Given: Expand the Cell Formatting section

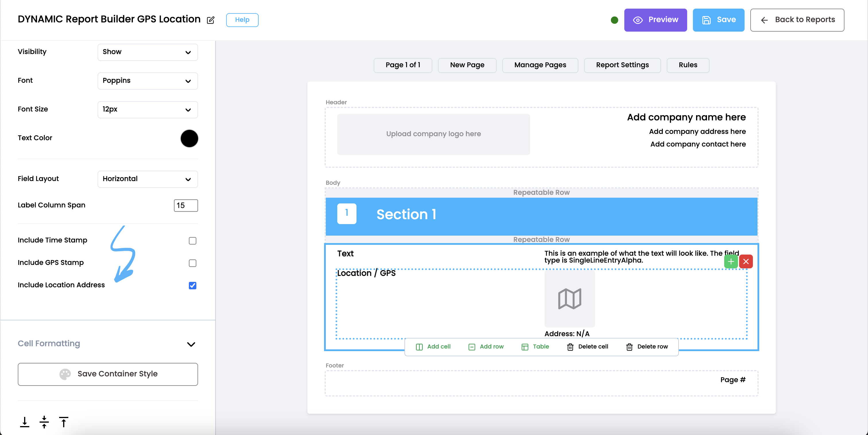Looking at the screenshot, I should click(191, 344).
